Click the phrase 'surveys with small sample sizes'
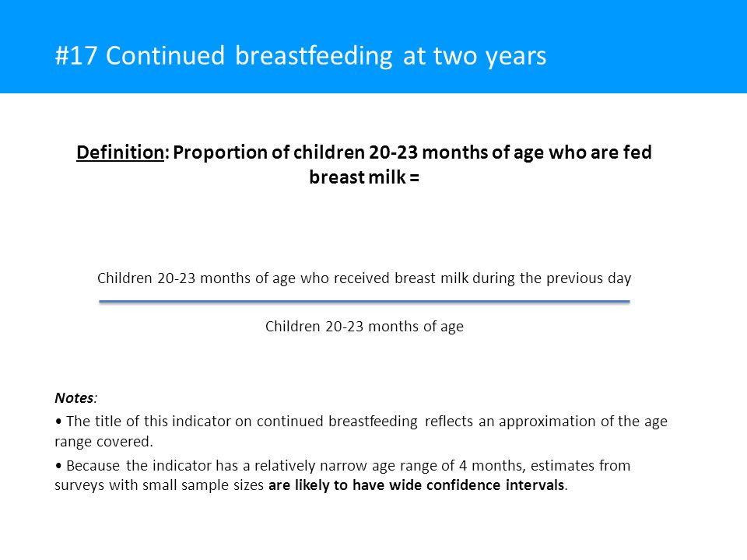The height and width of the screenshot is (560, 747). (x=159, y=485)
